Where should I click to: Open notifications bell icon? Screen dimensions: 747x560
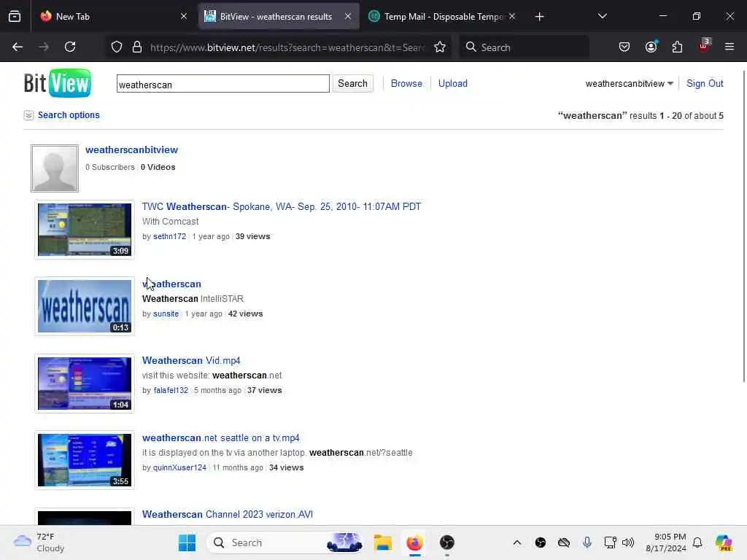[x=697, y=542]
